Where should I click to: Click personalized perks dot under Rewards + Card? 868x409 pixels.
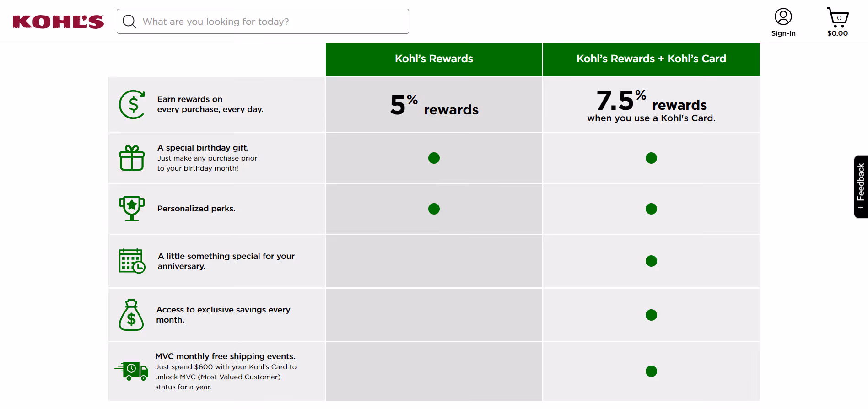[x=651, y=209]
